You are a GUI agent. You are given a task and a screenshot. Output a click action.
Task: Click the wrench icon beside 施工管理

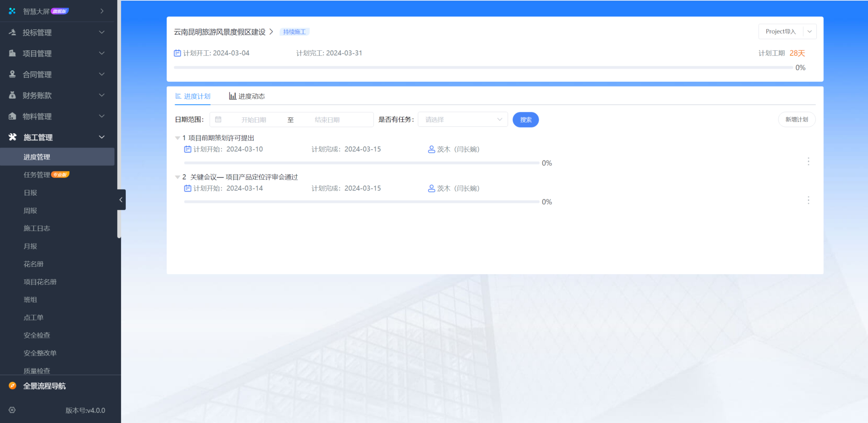click(x=12, y=137)
